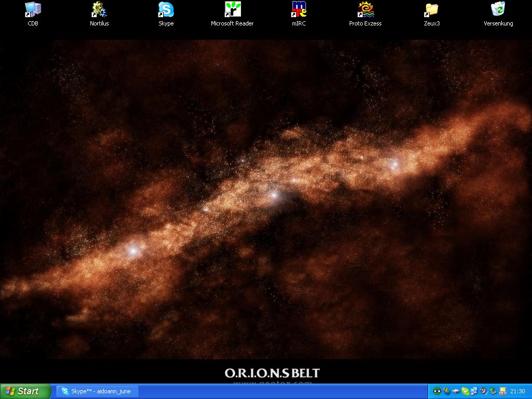
Task: Click the green eye icon in the system tray
Action: (437, 391)
